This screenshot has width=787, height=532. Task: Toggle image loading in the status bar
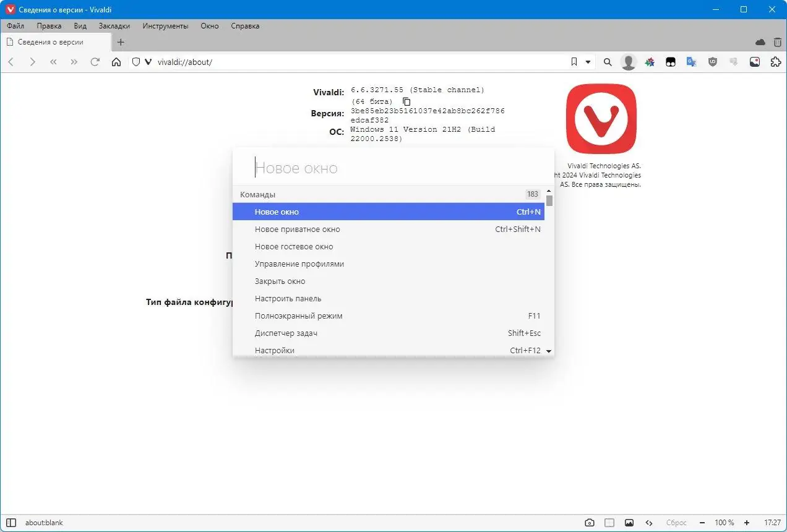coord(629,523)
